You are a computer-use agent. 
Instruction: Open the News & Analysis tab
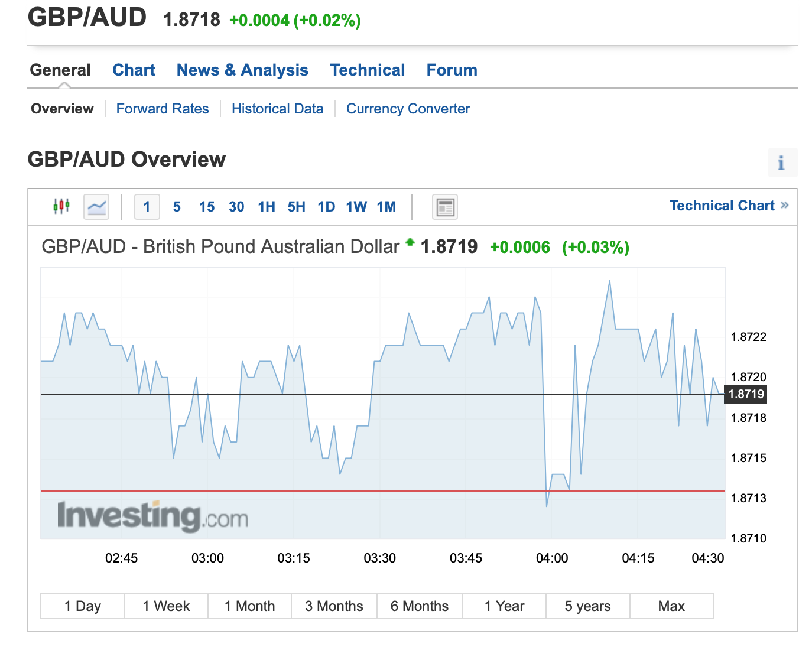pos(242,70)
